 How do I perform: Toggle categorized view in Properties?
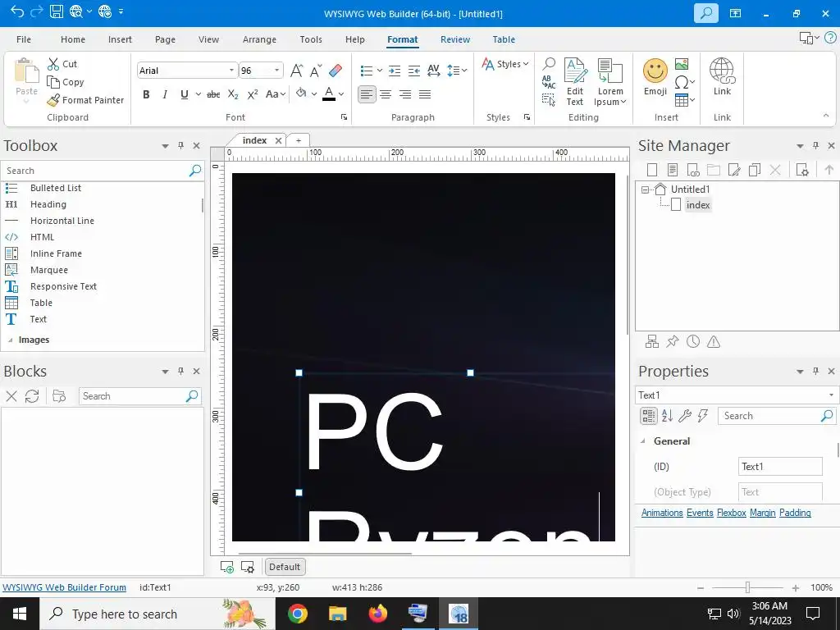pyautogui.click(x=648, y=416)
